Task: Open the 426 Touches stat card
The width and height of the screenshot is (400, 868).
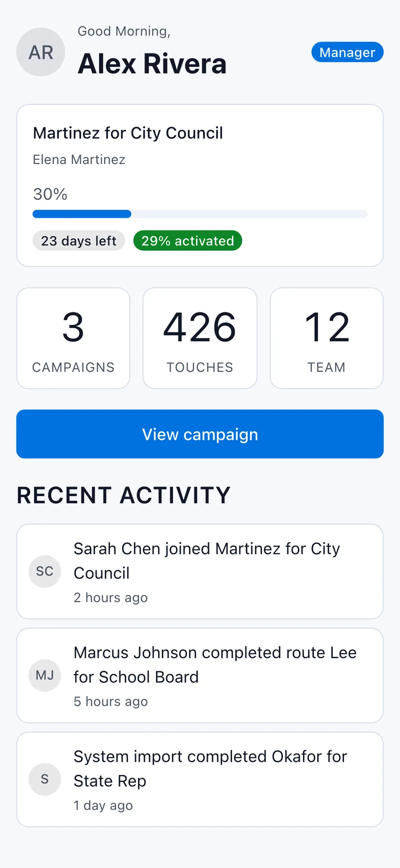Action: click(x=200, y=338)
